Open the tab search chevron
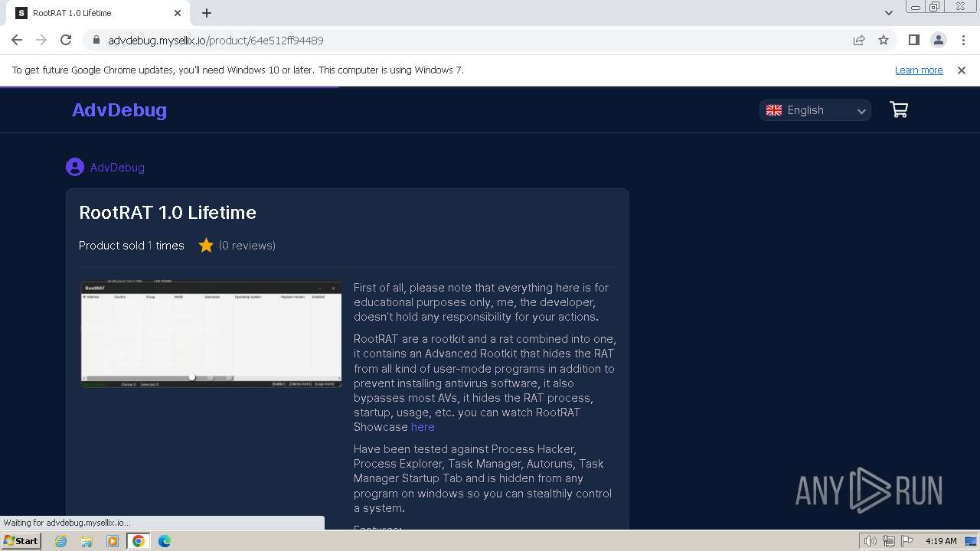Image resolution: width=980 pixels, height=551 pixels. pos(888,13)
